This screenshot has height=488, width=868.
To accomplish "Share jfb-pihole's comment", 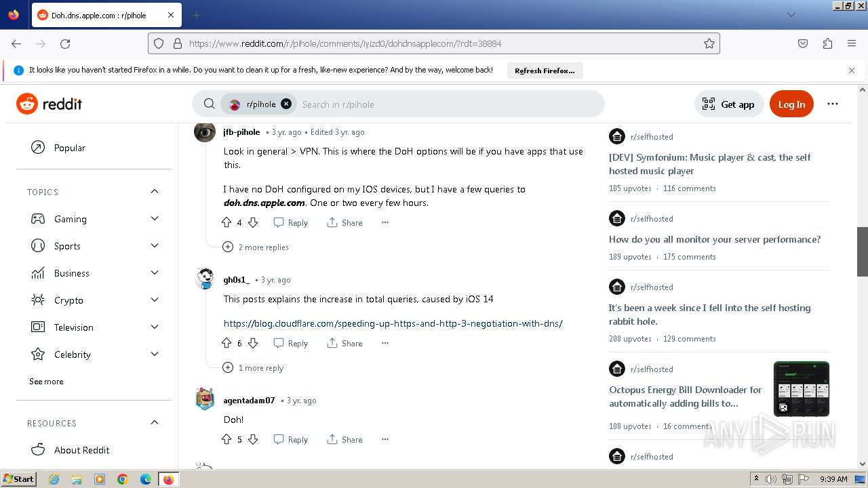I will click(344, 222).
